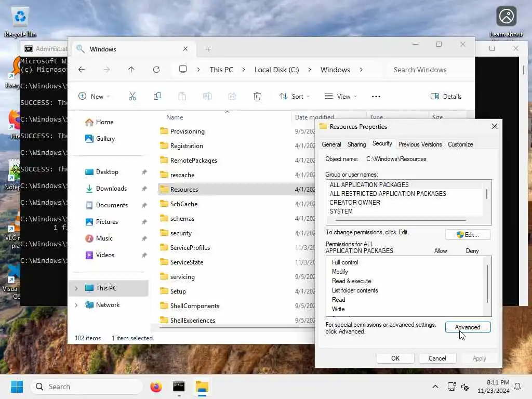
Task: Add a new Explorer tab with plus
Action: coord(208,49)
